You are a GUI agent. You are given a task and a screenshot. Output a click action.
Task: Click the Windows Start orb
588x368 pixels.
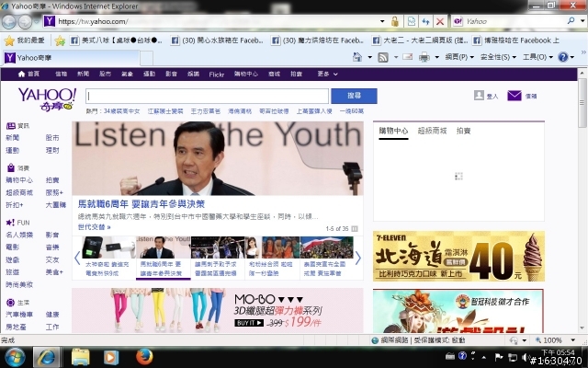point(15,357)
